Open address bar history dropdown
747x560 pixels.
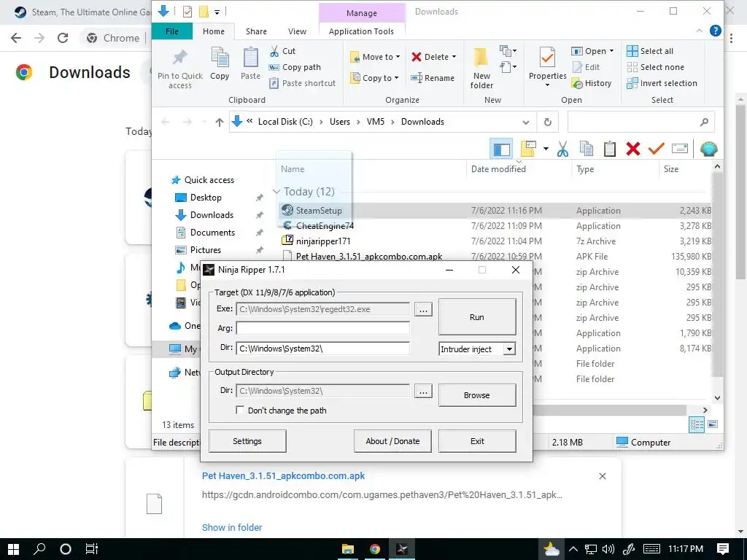(x=526, y=122)
